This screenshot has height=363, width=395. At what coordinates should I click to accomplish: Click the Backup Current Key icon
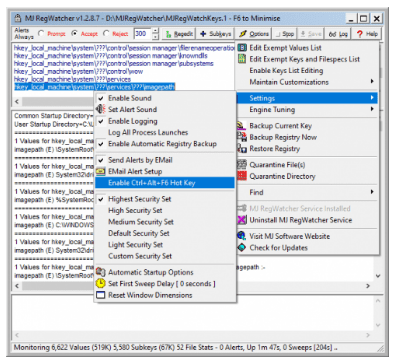coord(242,126)
